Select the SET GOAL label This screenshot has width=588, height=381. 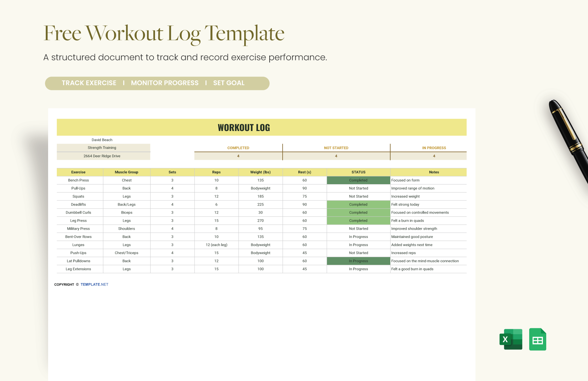tap(229, 83)
